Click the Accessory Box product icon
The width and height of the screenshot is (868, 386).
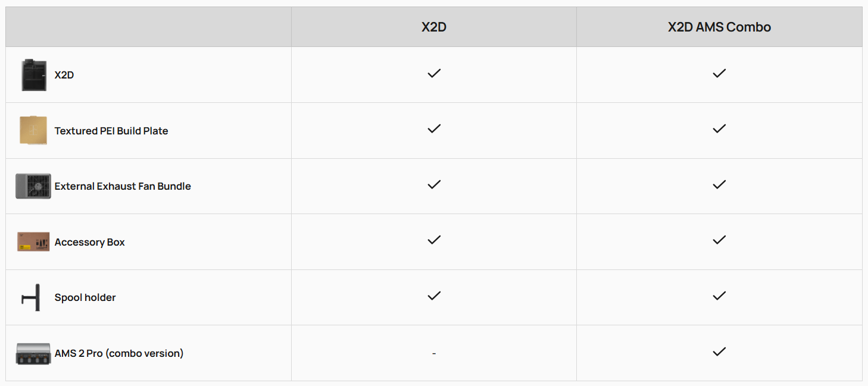[33, 242]
